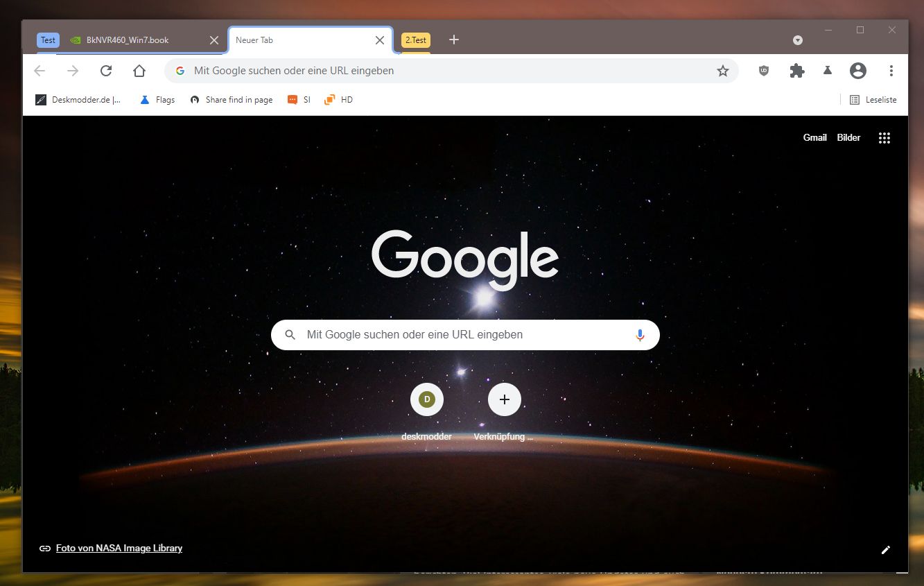The height and width of the screenshot is (586, 924).
Task: Open the SI bookmark
Action: [x=299, y=100]
